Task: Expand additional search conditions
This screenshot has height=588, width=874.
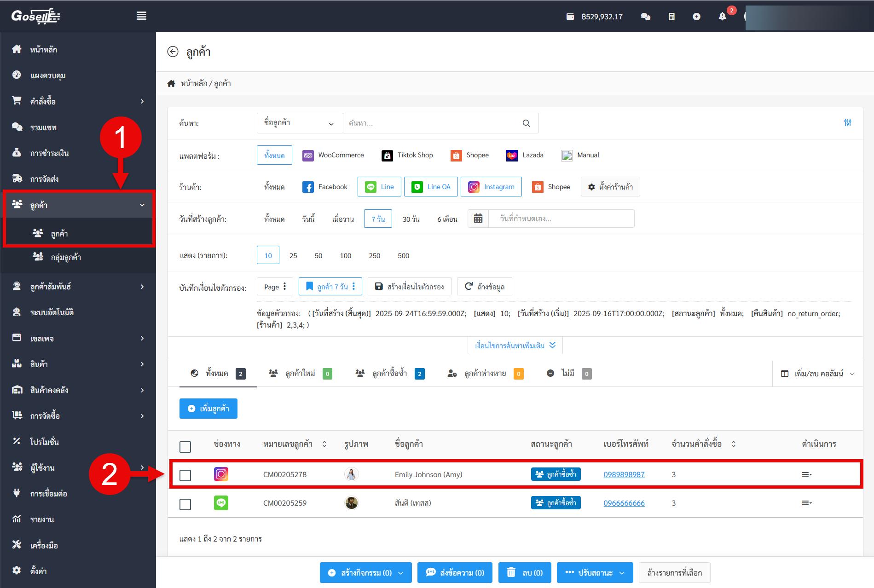Action: click(515, 346)
